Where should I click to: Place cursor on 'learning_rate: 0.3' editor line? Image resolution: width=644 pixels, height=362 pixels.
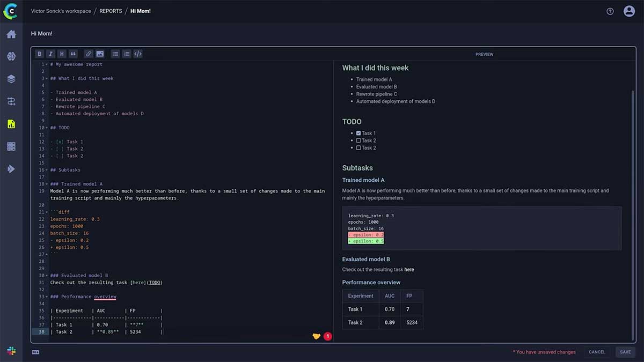pos(75,219)
